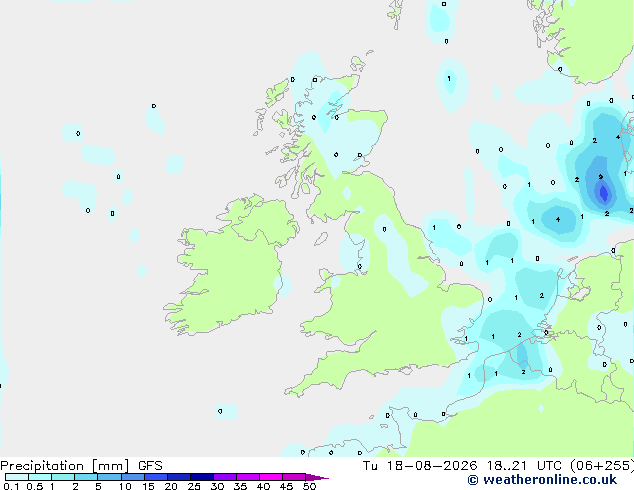The width and height of the screenshot is (634, 490).
Task: Click the '45' legend scale label
Action: point(286,486)
